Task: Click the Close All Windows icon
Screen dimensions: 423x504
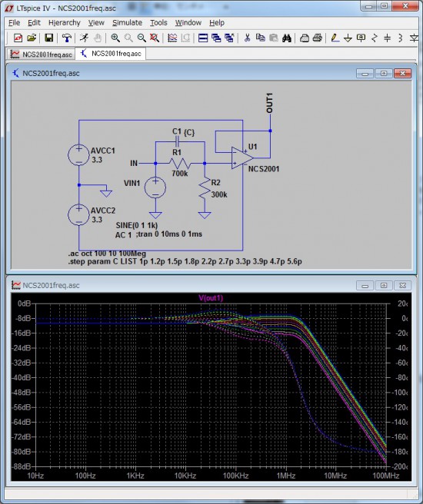Action: click(229, 38)
